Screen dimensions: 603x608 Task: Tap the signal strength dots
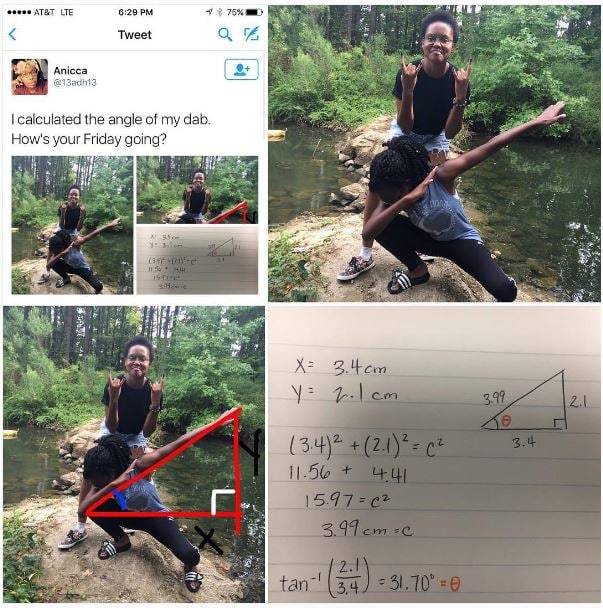pyautogui.click(x=19, y=12)
